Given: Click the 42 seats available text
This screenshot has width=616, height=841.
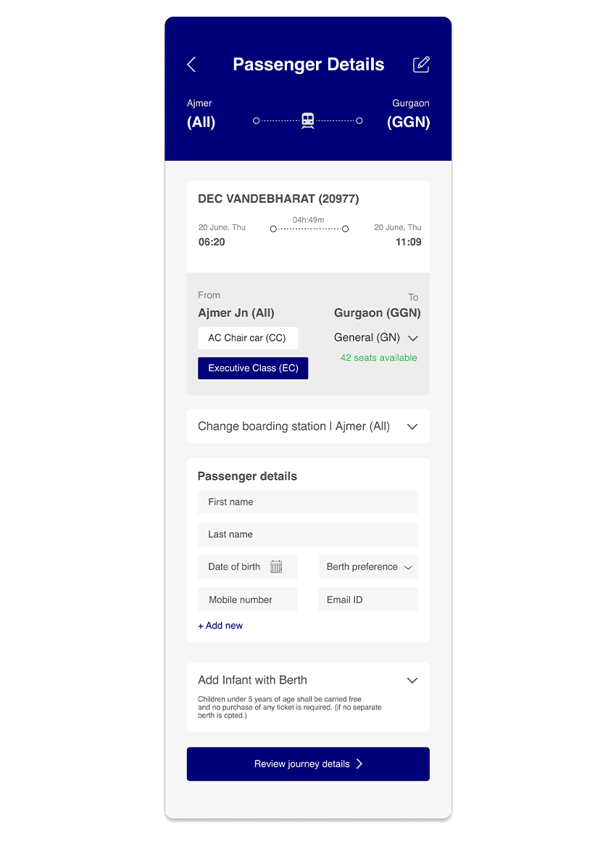Looking at the screenshot, I should pyautogui.click(x=379, y=357).
